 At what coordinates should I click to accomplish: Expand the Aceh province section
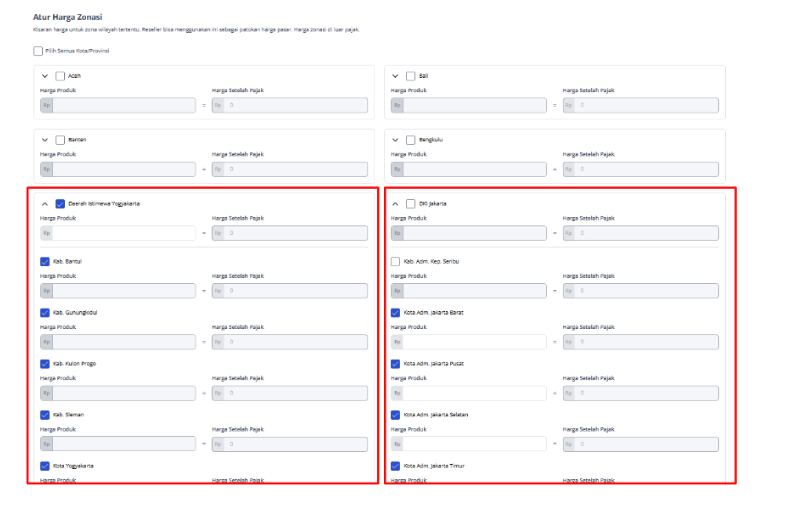point(45,76)
